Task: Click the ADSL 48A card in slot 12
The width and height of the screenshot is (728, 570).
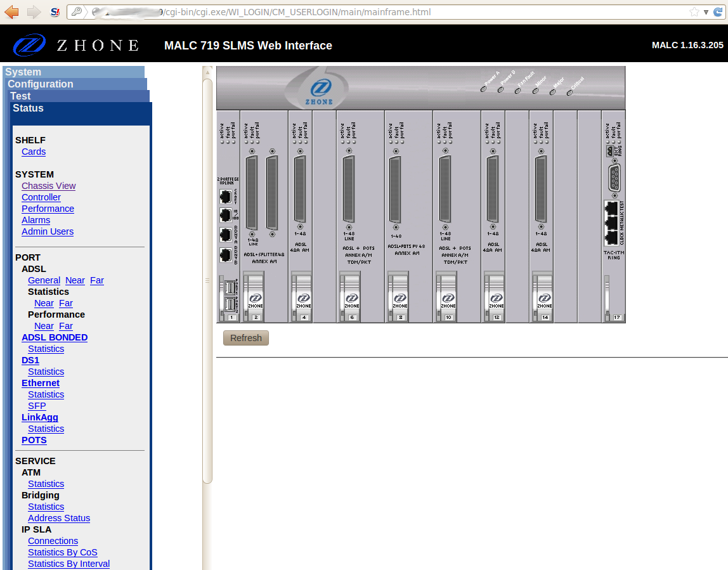Action: click(x=493, y=216)
